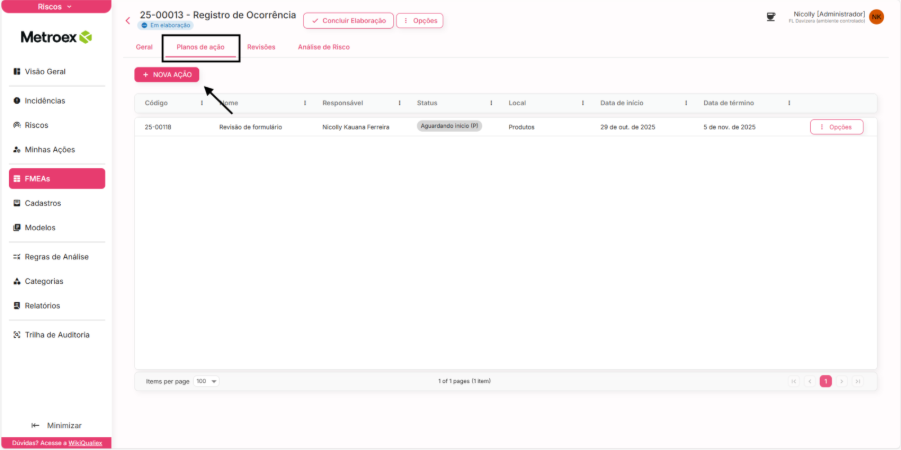
Task: Open Relatórios in the sidebar
Action: (x=42, y=305)
